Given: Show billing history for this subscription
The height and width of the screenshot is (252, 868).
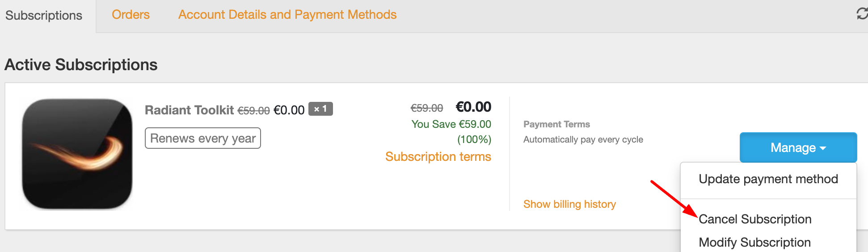Looking at the screenshot, I should 569,204.
